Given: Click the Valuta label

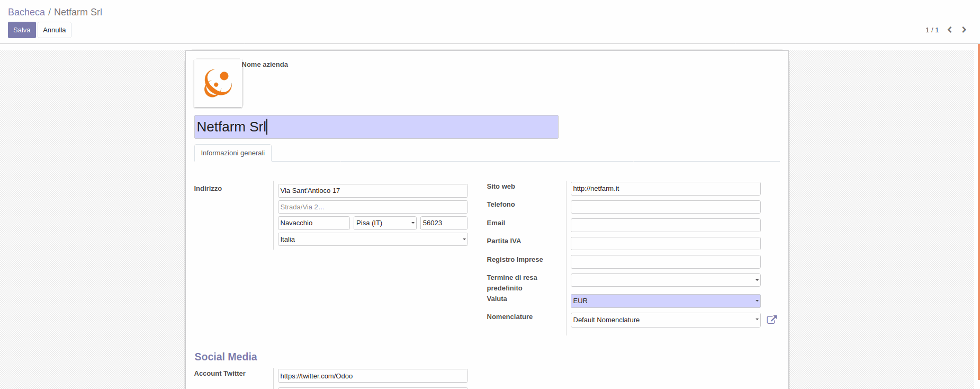Looking at the screenshot, I should 497,299.
